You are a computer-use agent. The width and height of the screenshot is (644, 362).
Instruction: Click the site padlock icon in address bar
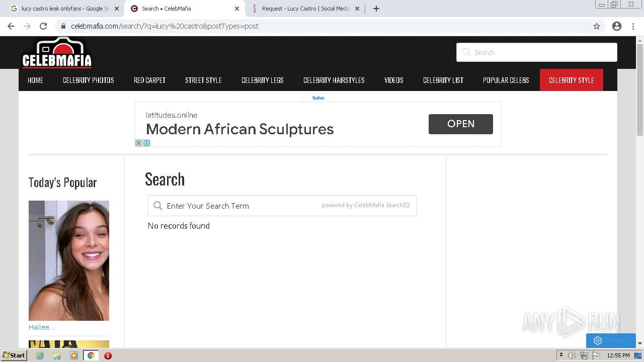[63, 26]
